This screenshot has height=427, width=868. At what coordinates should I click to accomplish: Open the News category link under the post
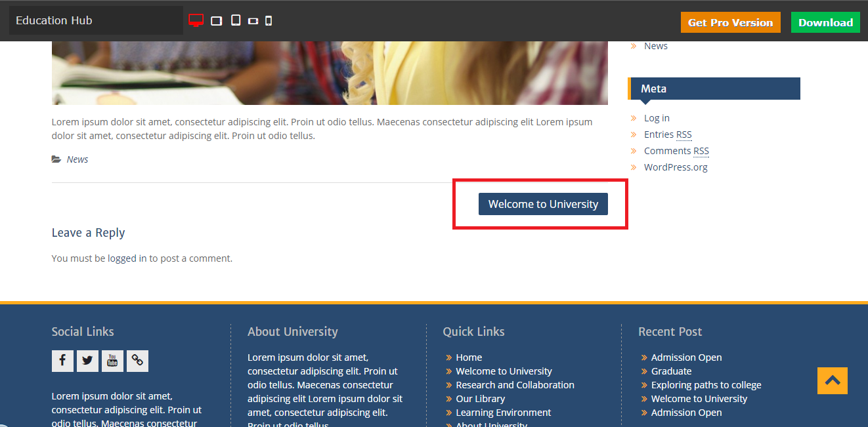pos(77,159)
